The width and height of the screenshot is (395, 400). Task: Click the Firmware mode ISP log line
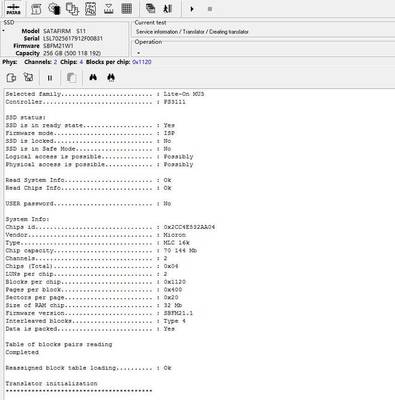coord(90,133)
